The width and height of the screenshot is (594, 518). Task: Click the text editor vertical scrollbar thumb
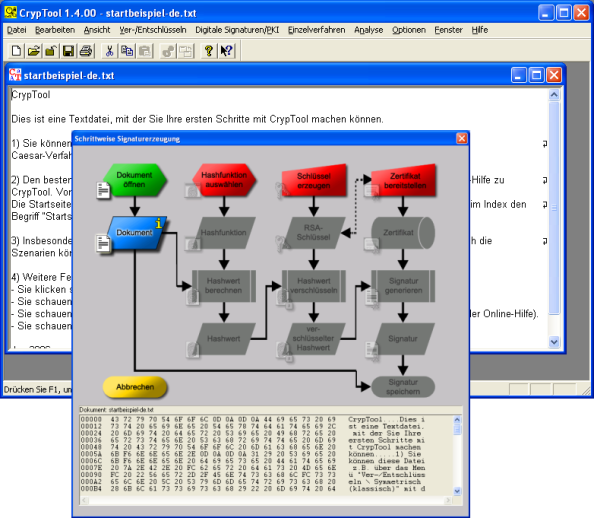coord(554,207)
